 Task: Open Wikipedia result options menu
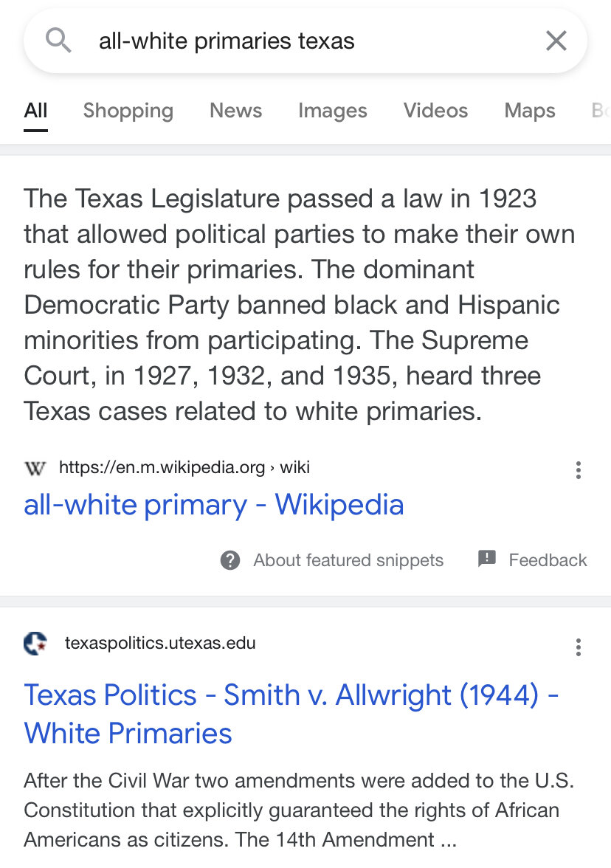[x=578, y=470]
